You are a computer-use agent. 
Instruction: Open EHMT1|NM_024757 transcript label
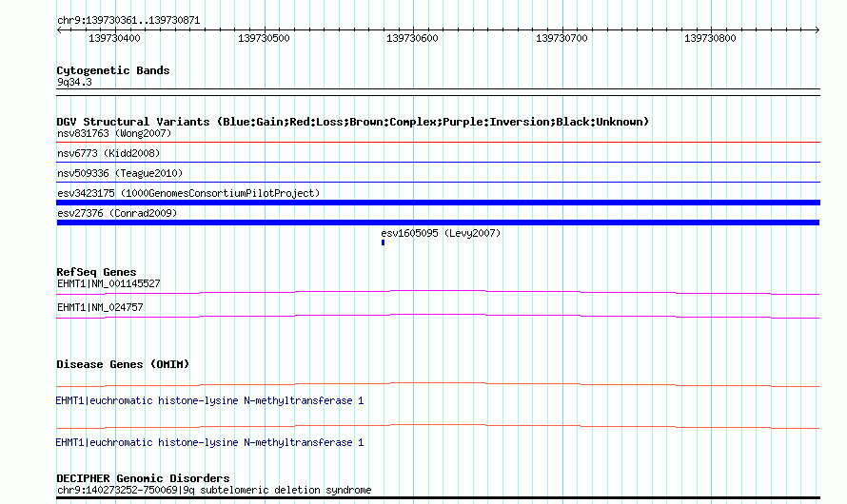(100, 307)
